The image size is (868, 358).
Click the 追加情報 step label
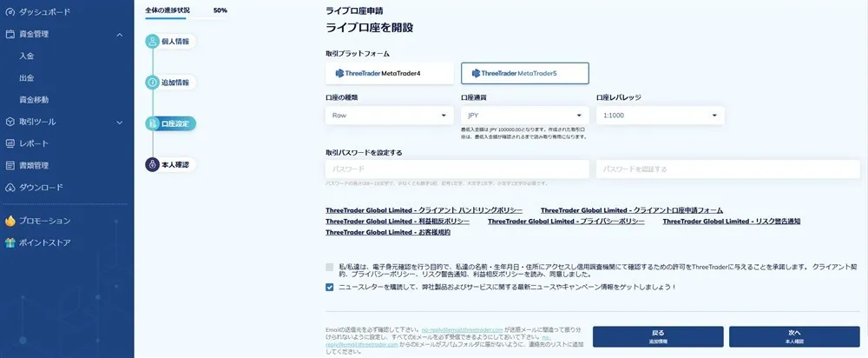point(175,83)
